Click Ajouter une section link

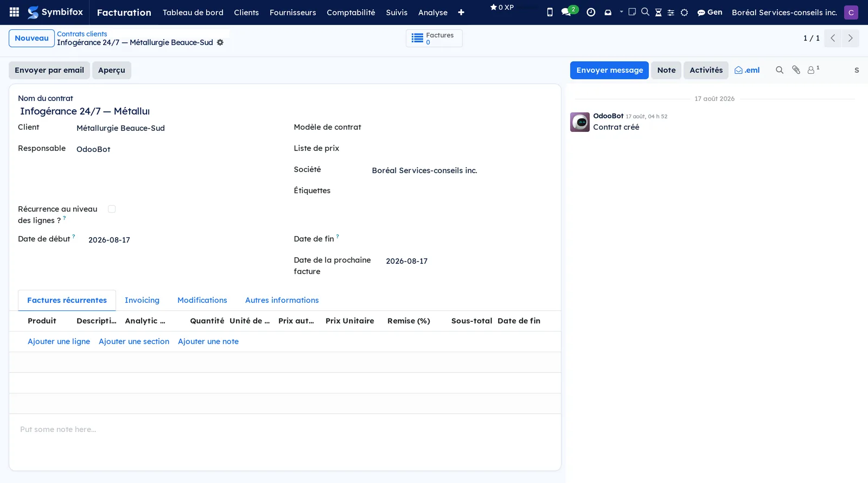pos(134,341)
